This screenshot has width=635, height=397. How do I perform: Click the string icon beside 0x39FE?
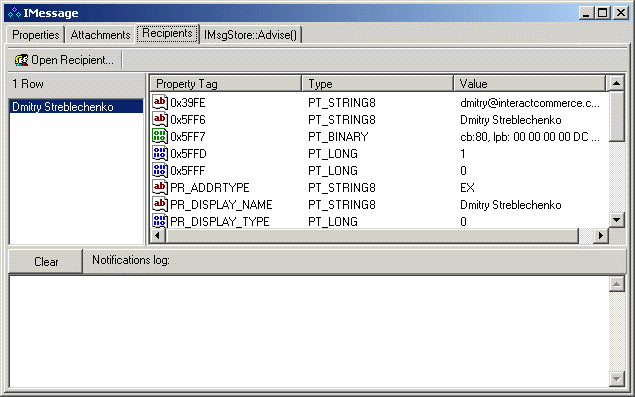(160, 102)
